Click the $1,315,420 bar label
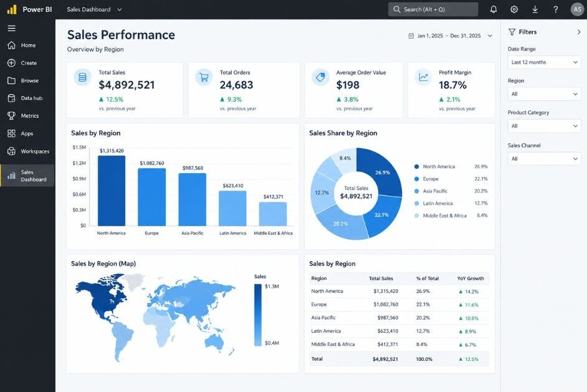The height and width of the screenshot is (392, 587). coord(112,151)
